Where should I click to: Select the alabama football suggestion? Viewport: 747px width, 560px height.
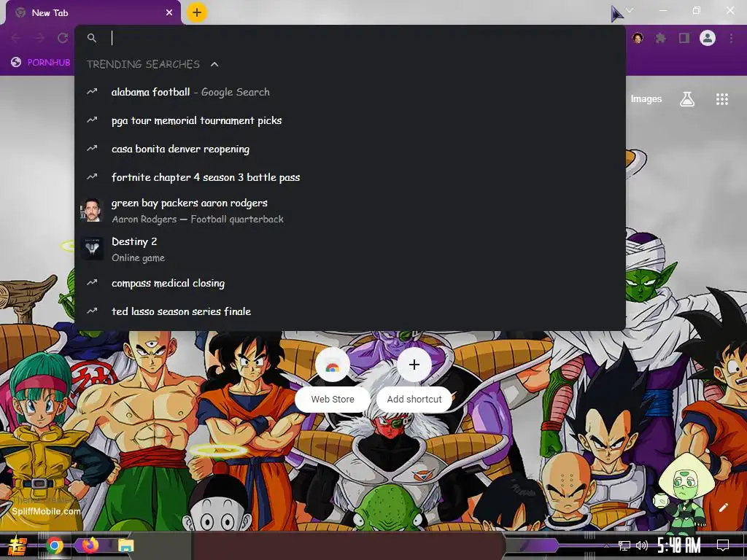[x=350, y=92]
